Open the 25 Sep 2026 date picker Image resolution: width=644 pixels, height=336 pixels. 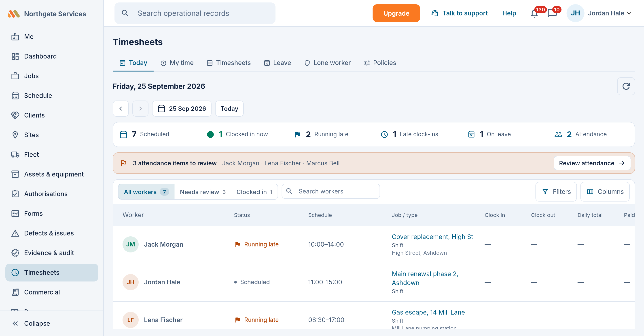pyautogui.click(x=182, y=108)
